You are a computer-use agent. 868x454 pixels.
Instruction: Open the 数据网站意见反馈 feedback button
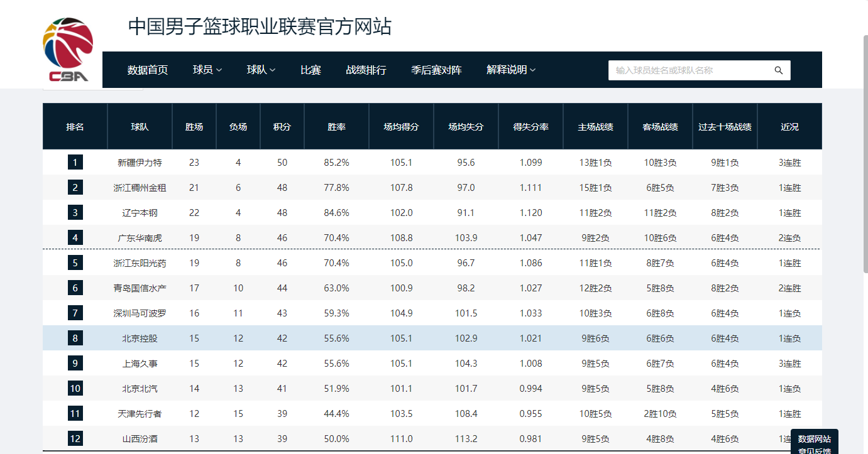pyautogui.click(x=815, y=442)
